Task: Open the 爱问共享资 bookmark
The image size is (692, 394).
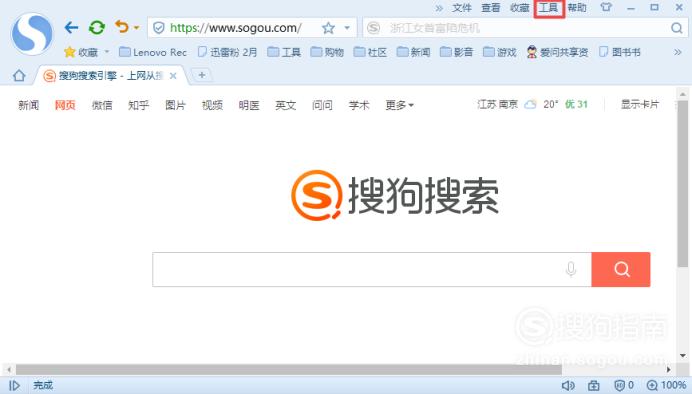Action: [x=557, y=53]
